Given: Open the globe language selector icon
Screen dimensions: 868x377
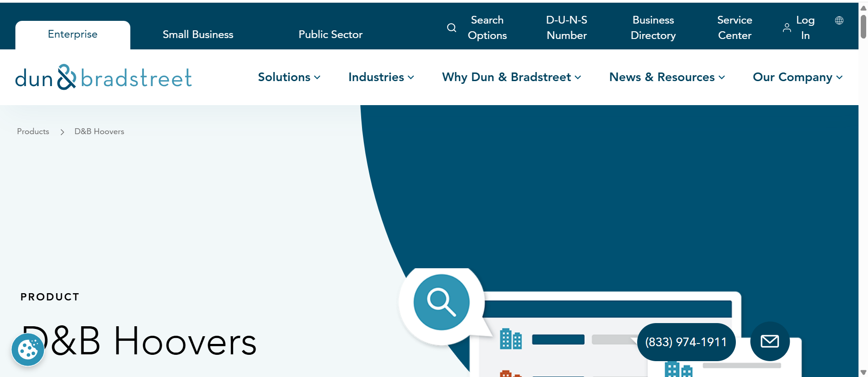Looking at the screenshot, I should click(x=839, y=20).
